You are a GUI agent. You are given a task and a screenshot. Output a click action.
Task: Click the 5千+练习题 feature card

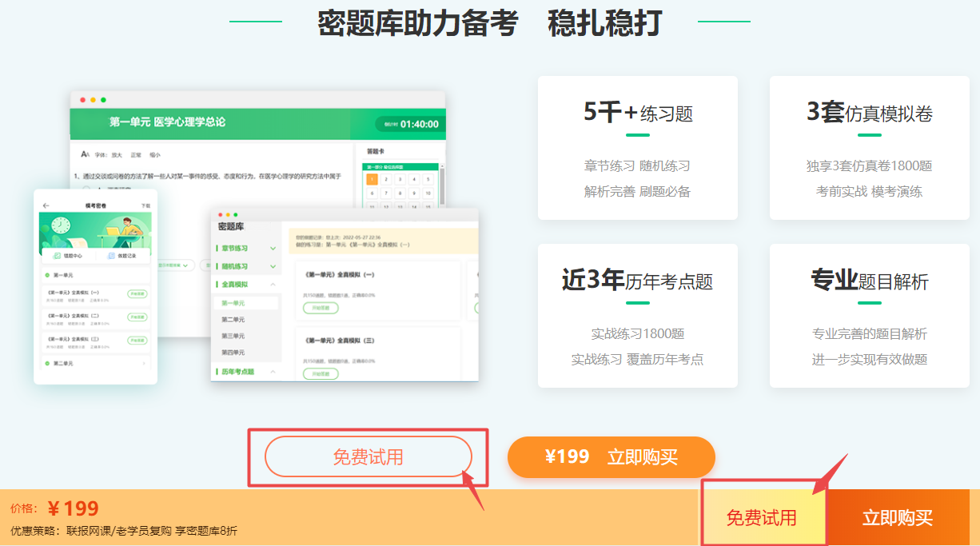pos(637,148)
